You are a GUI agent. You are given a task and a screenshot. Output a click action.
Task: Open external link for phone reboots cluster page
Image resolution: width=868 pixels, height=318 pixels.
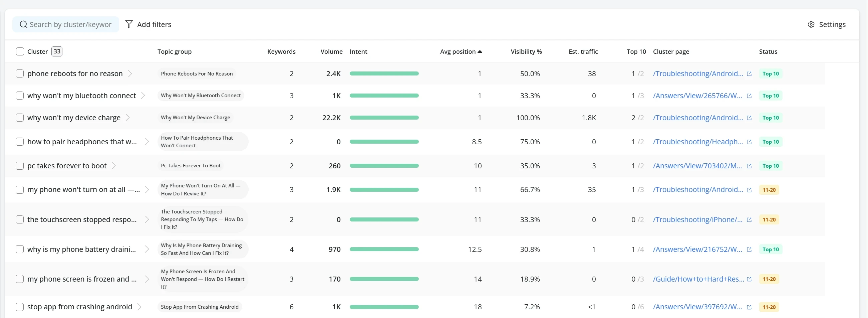(749, 74)
